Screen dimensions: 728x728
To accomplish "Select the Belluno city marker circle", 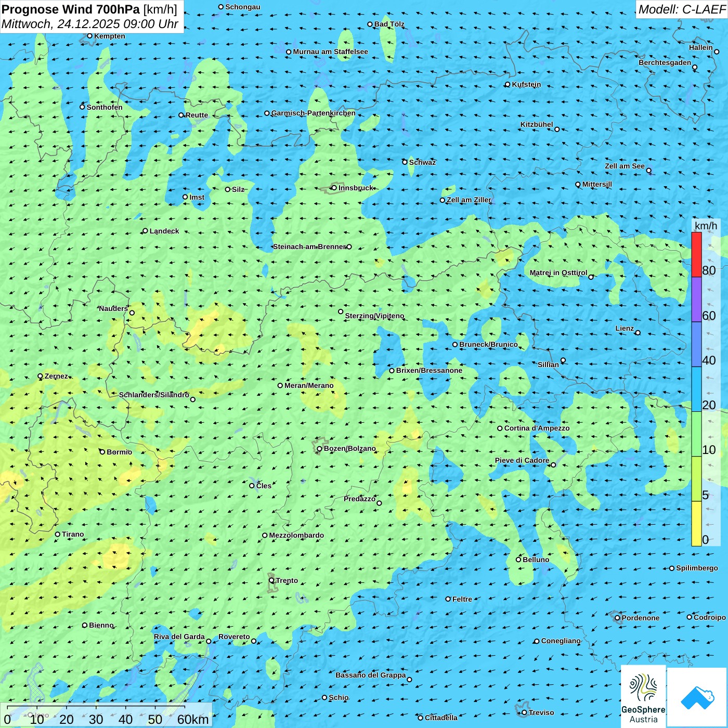I will pos(518,560).
